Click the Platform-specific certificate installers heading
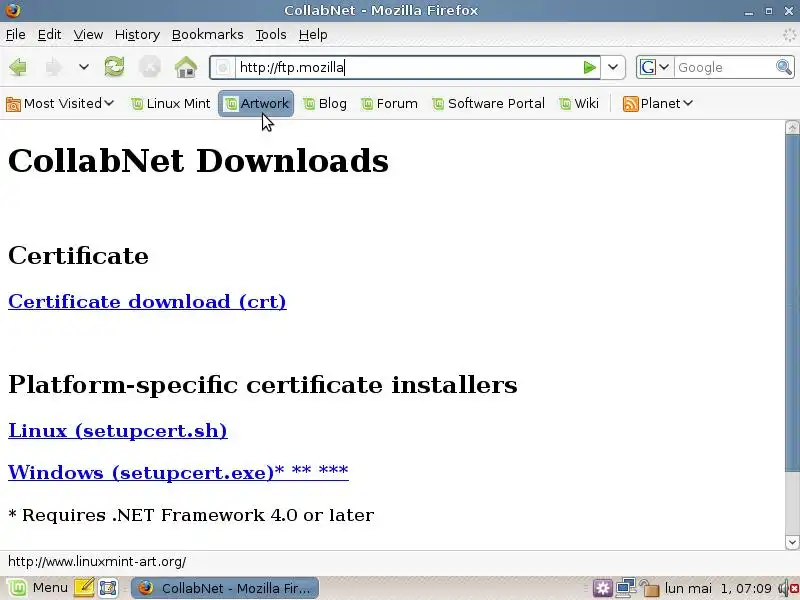This screenshot has height=600, width=800. point(263,384)
